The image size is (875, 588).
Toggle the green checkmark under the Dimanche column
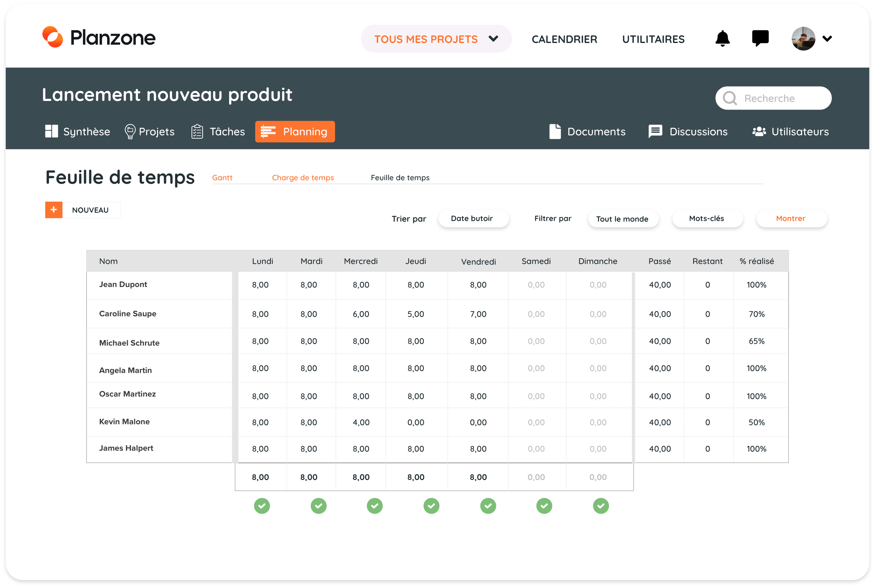601,506
